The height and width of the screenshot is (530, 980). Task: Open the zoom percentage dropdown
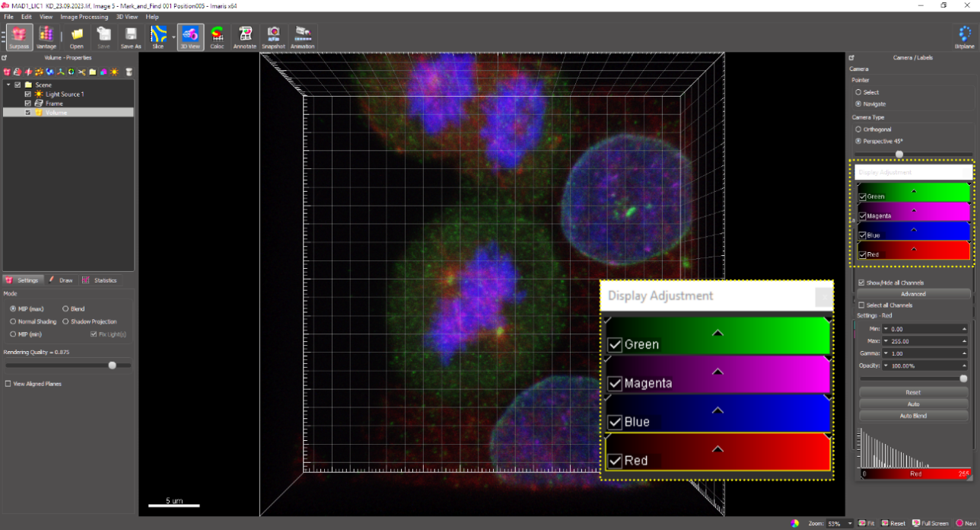(850, 524)
